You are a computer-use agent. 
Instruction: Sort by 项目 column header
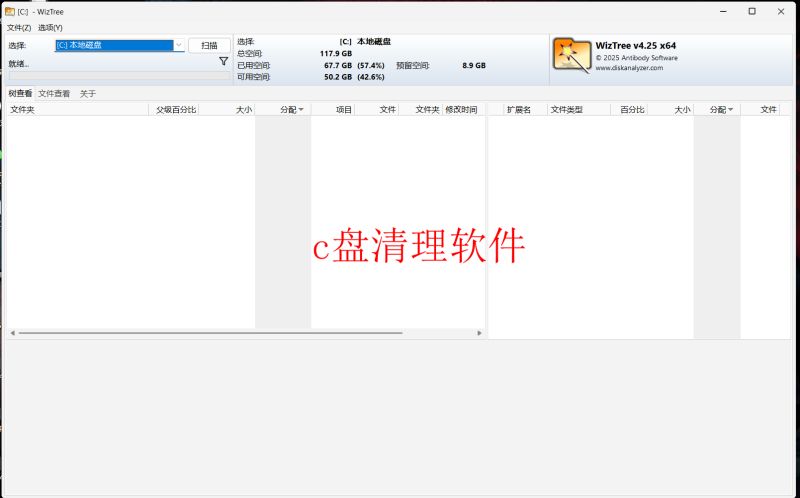click(x=333, y=110)
